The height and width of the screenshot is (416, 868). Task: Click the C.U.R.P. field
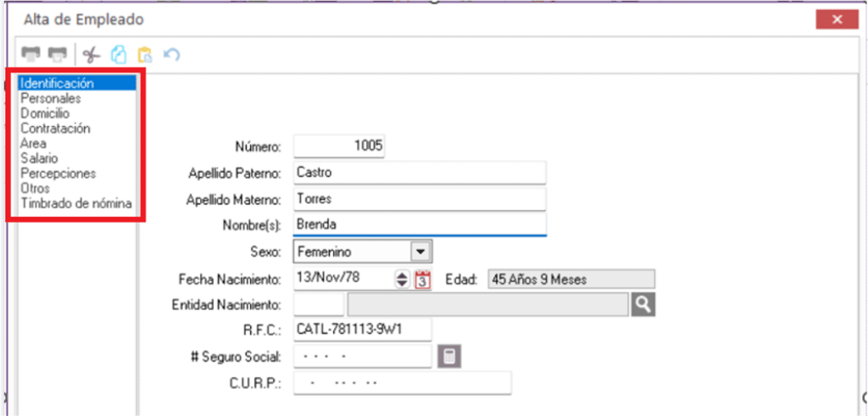tap(403, 383)
